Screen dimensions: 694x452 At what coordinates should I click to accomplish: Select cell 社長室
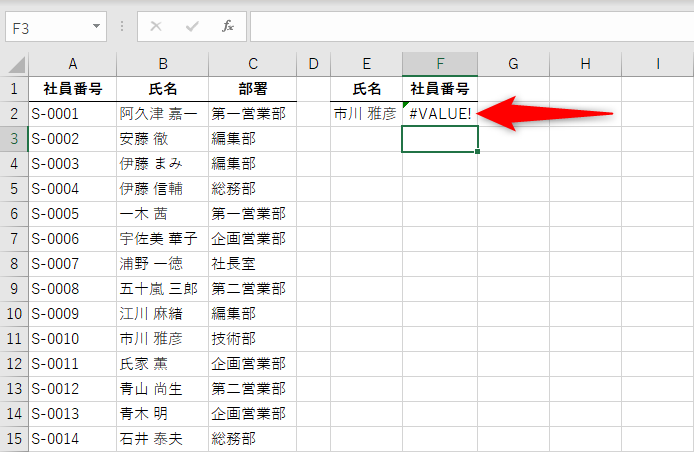pyautogui.click(x=252, y=264)
